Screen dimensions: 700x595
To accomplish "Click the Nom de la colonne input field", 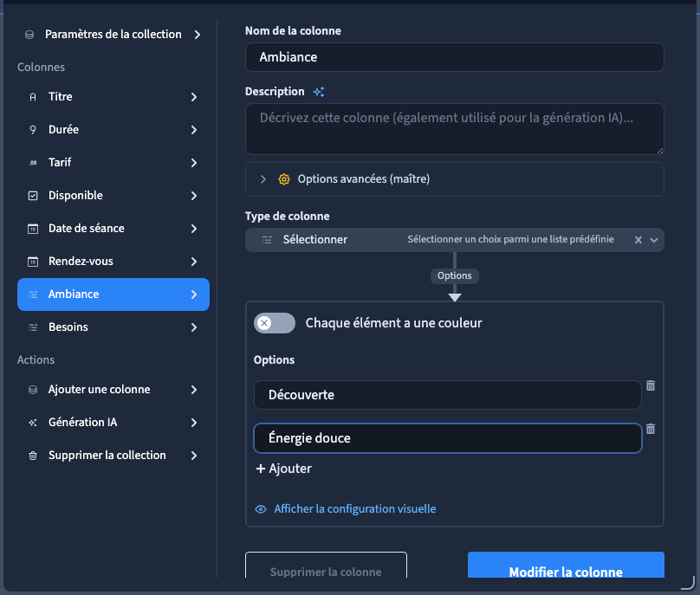I will (455, 57).
